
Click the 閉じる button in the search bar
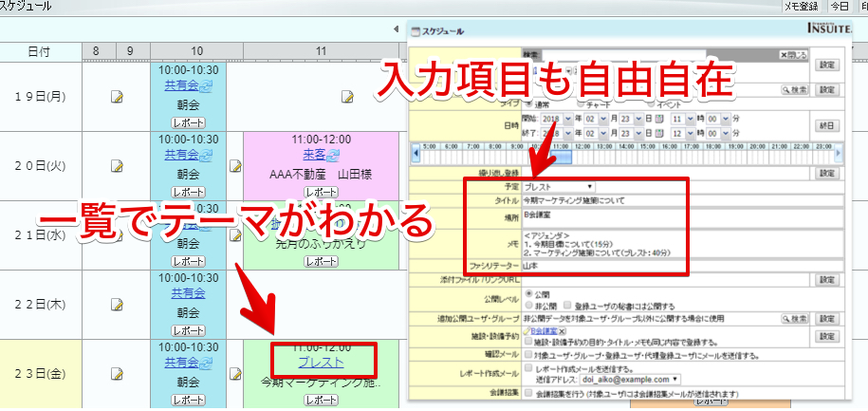[x=794, y=55]
